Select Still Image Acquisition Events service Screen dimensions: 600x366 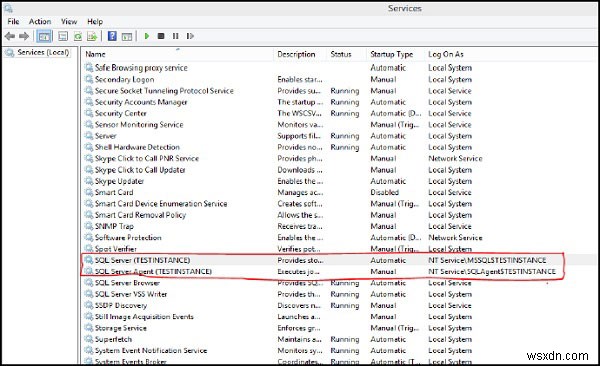(x=144, y=317)
